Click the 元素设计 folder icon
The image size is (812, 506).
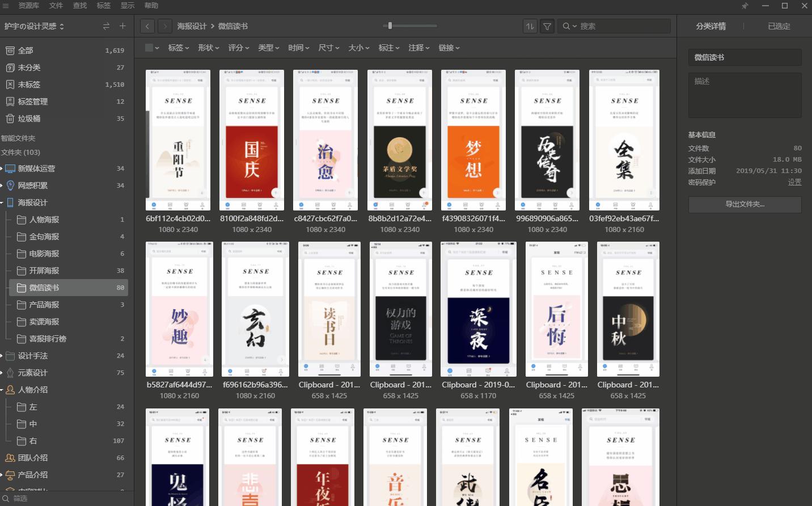coord(10,373)
